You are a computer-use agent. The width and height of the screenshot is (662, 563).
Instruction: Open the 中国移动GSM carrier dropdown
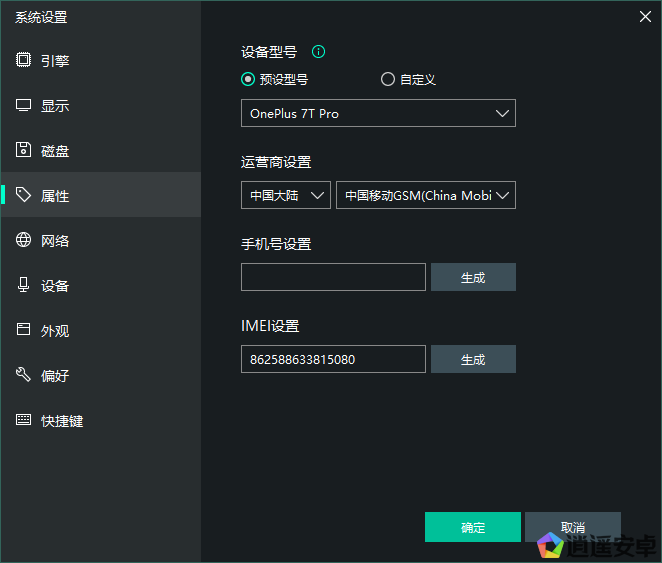(426, 195)
